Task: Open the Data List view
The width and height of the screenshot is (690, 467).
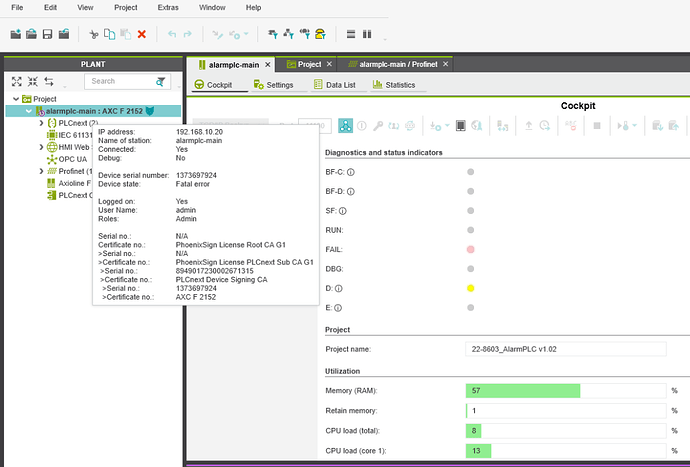Action: pyautogui.click(x=339, y=85)
